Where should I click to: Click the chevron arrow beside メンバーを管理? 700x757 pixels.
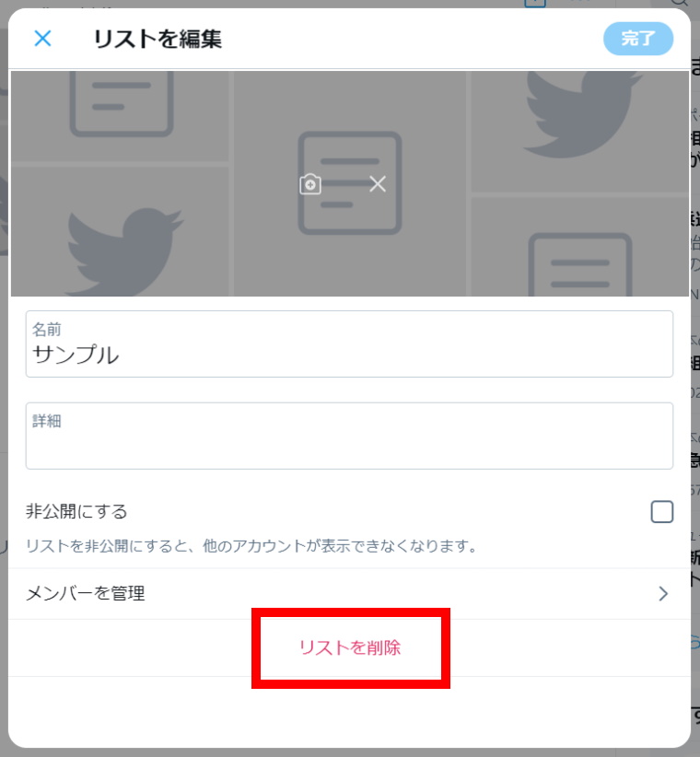coord(663,593)
